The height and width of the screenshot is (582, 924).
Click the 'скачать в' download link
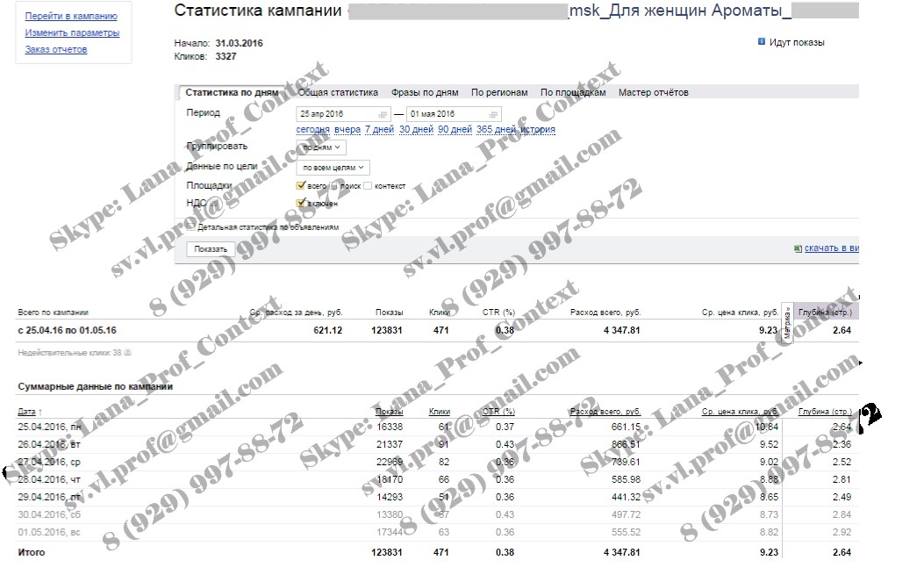(x=832, y=248)
